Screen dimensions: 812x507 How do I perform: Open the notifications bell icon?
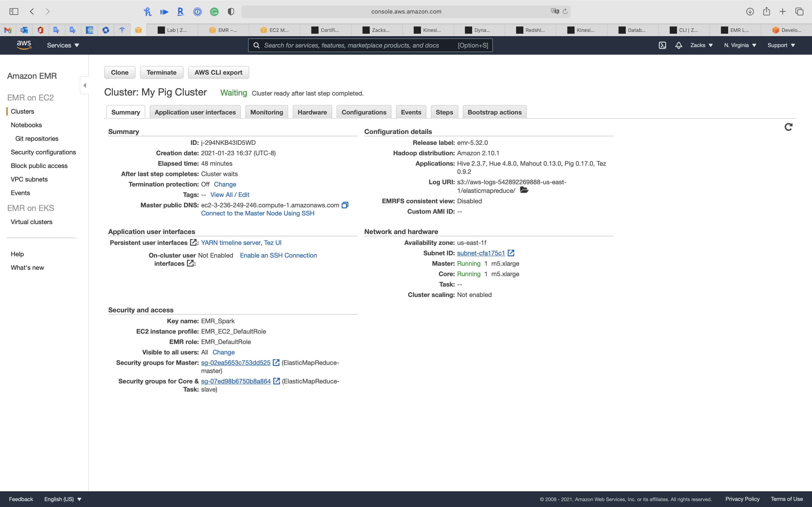click(x=679, y=45)
